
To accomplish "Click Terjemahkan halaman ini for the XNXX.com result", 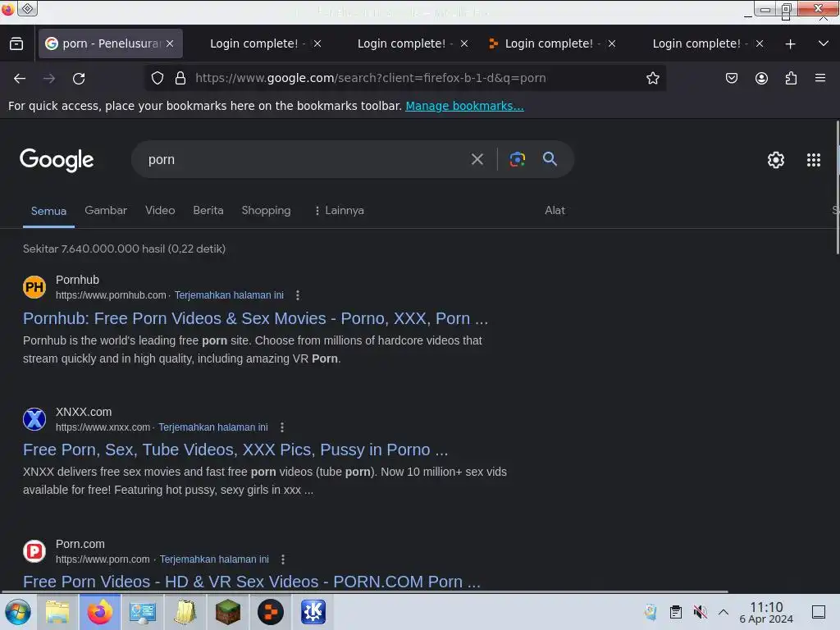I will [212, 427].
